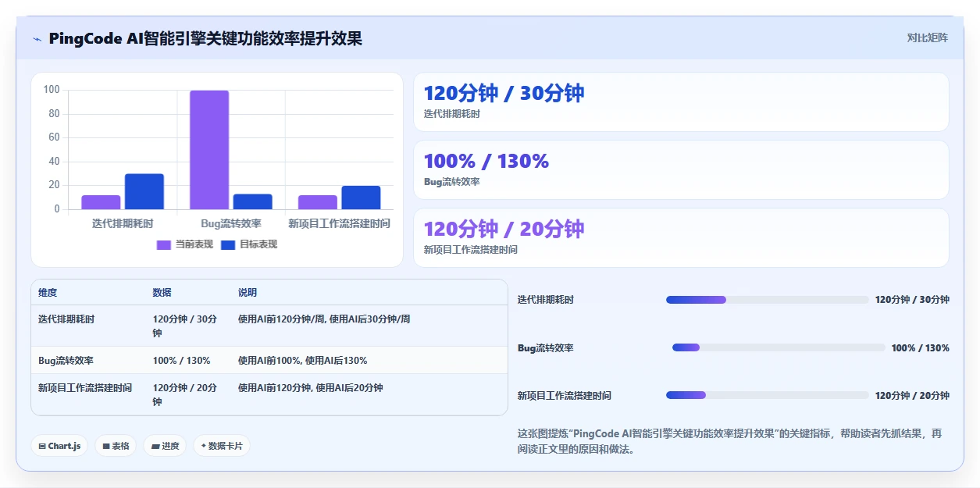Click the blue 目标表现 legend swatch
The height and width of the screenshot is (488, 980).
(228, 244)
